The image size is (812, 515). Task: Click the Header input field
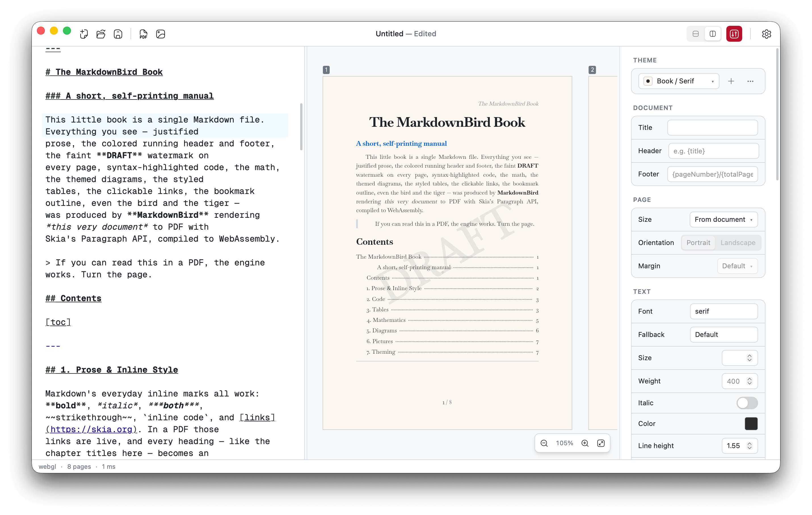(x=713, y=151)
